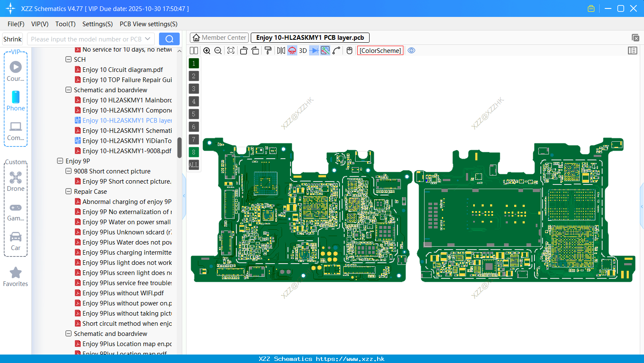Show ALL PCB layers
This screenshot has height=363, width=644.
coord(194,165)
